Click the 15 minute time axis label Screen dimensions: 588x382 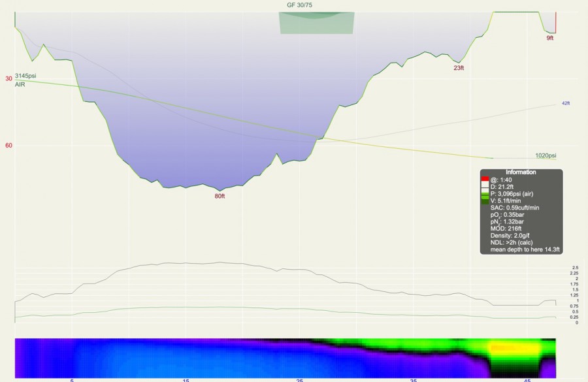point(186,379)
